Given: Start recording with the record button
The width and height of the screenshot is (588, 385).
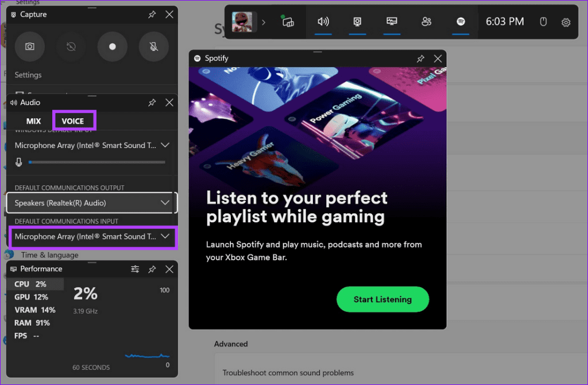Looking at the screenshot, I should pyautogui.click(x=112, y=47).
